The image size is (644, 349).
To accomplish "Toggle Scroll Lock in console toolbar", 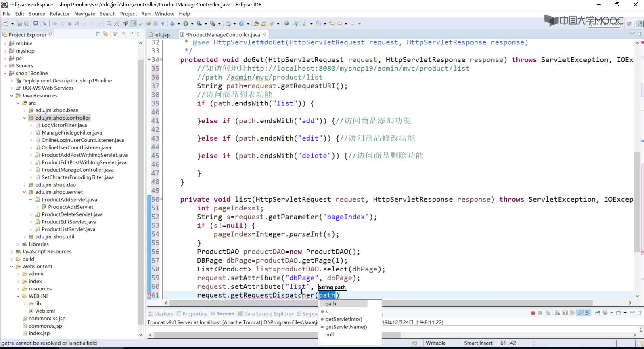I will 565,313.
